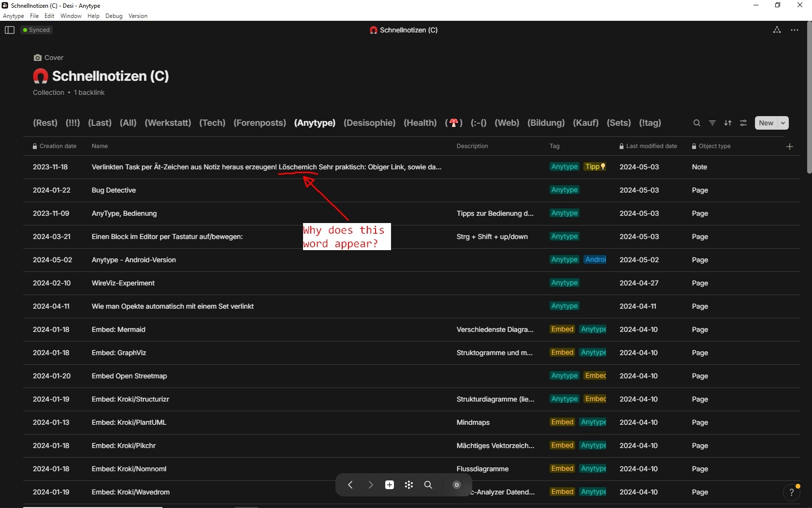This screenshot has width=812, height=508.
Task: Open profile D avatar icon
Action: pyautogui.click(x=456, y=485)
